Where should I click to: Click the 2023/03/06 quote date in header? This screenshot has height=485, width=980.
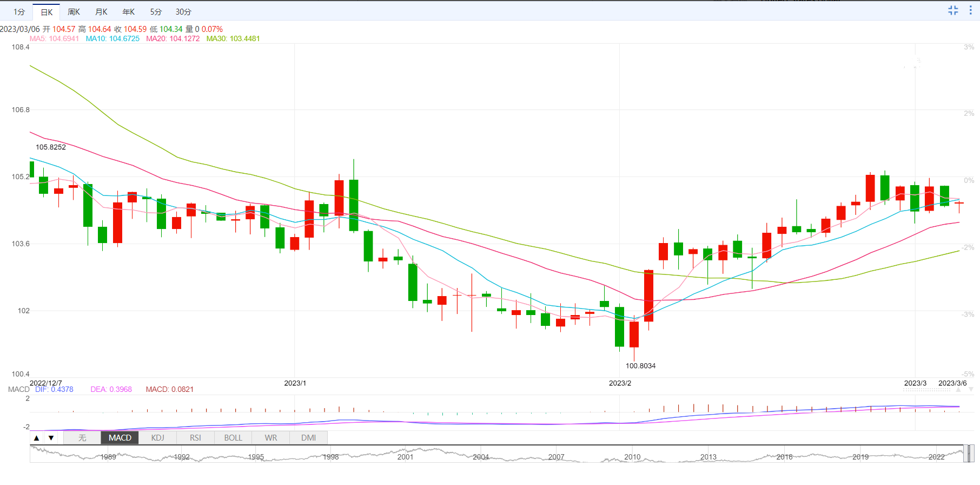(20, 29)
